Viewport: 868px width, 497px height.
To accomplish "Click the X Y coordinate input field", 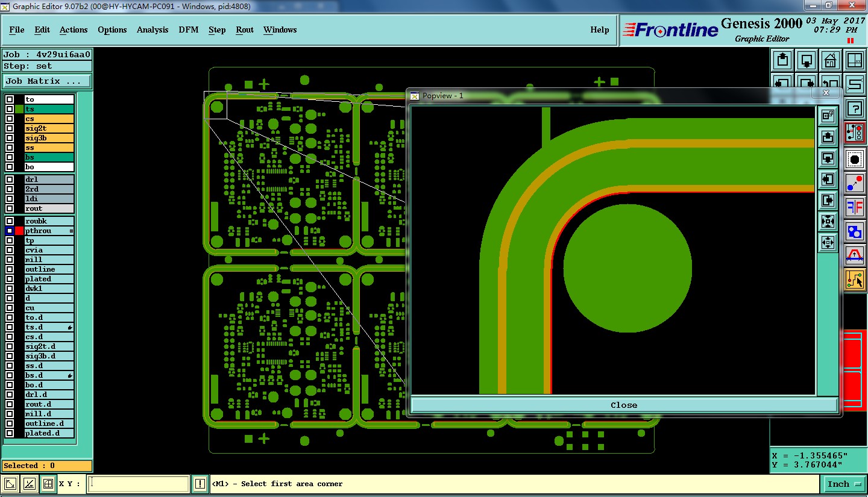I will 139,484.
